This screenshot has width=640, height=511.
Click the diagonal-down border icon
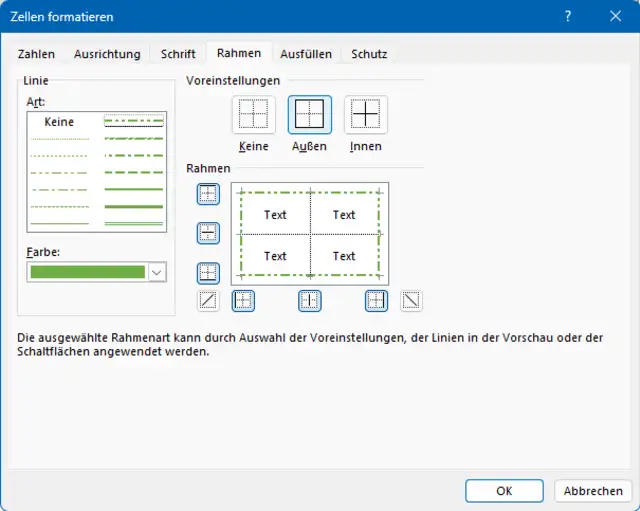pos(411,299)
